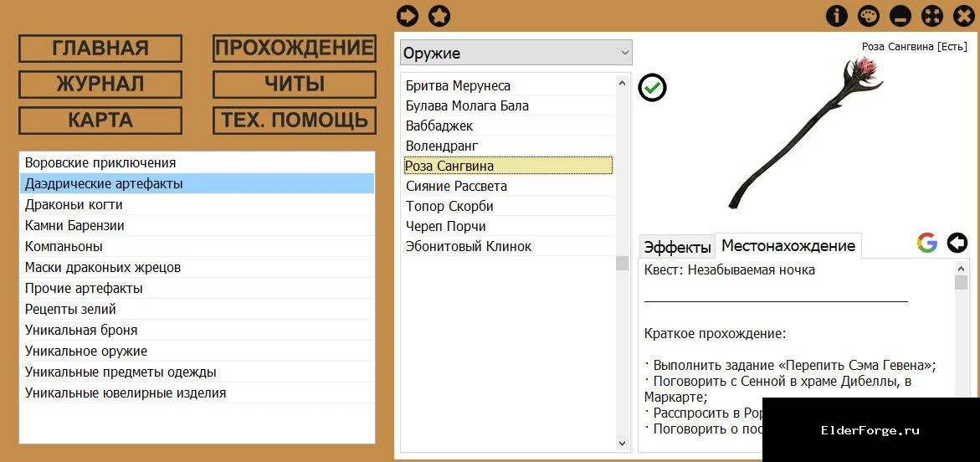The image size is (980, 462).
Task: Select Компаньоны in the list
Action: pyautogui.click(x=197, y=246)
